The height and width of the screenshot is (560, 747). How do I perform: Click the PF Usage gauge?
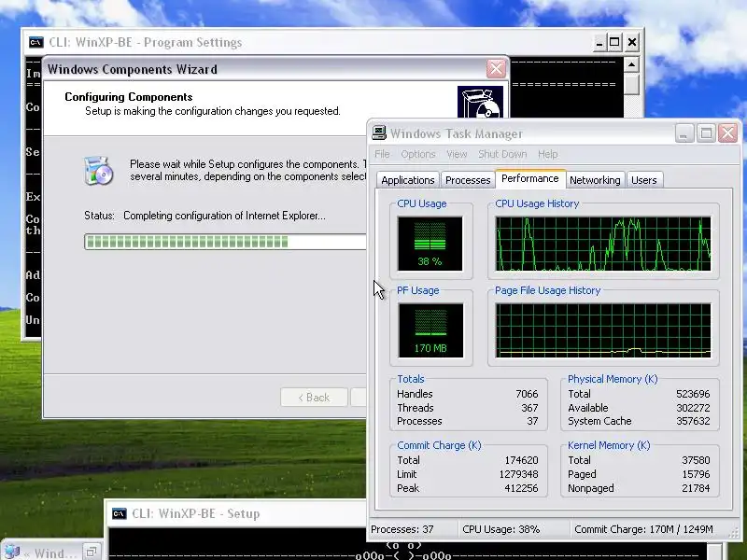(430, 330)
